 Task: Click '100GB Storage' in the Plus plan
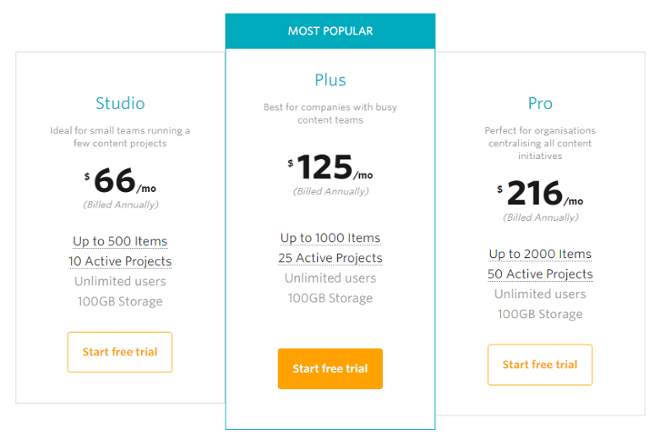[x=330, y=298]
